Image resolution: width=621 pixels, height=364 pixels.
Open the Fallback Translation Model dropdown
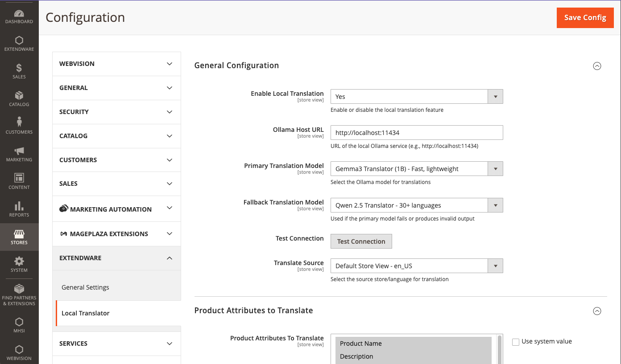click(x=416, y=205)
